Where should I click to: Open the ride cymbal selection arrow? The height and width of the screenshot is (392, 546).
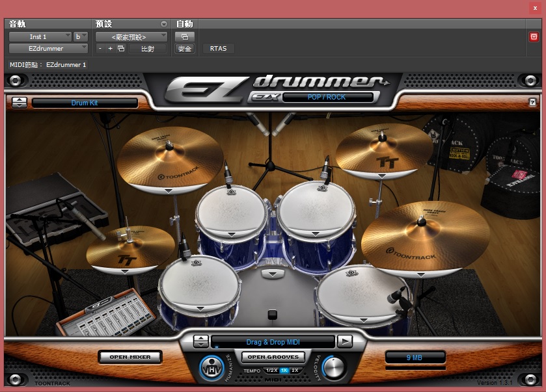coord(421,275)
